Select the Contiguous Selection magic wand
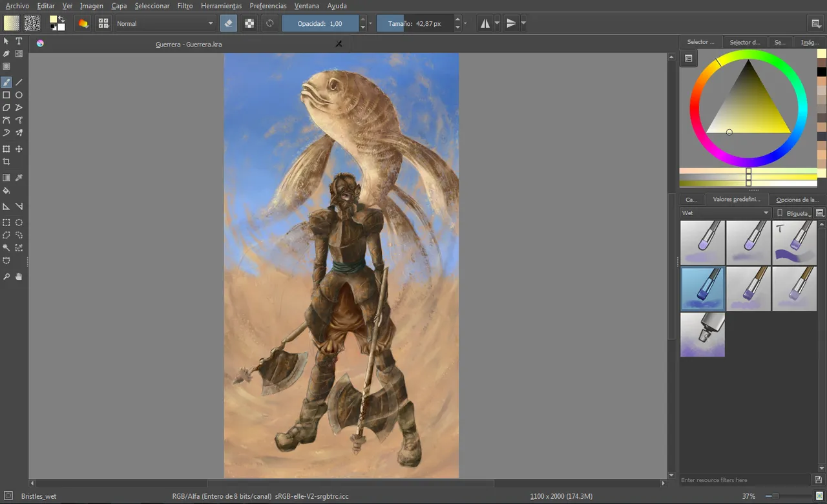The width and height of the screenshot is (827, 504). click(6, 247)
